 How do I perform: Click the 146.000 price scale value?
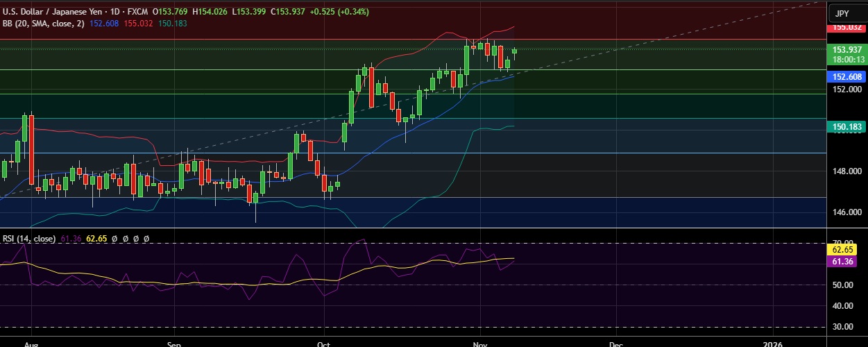pyautogui.click(x=847, y=212)
